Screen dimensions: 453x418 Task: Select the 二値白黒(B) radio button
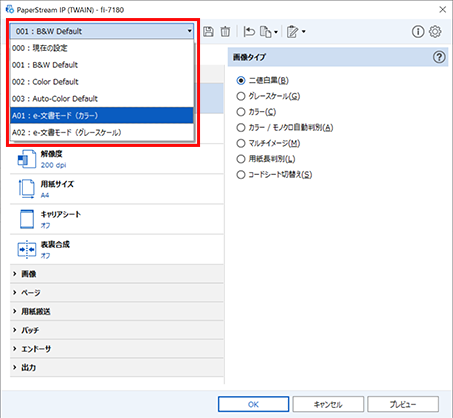[x=241, y=80]
